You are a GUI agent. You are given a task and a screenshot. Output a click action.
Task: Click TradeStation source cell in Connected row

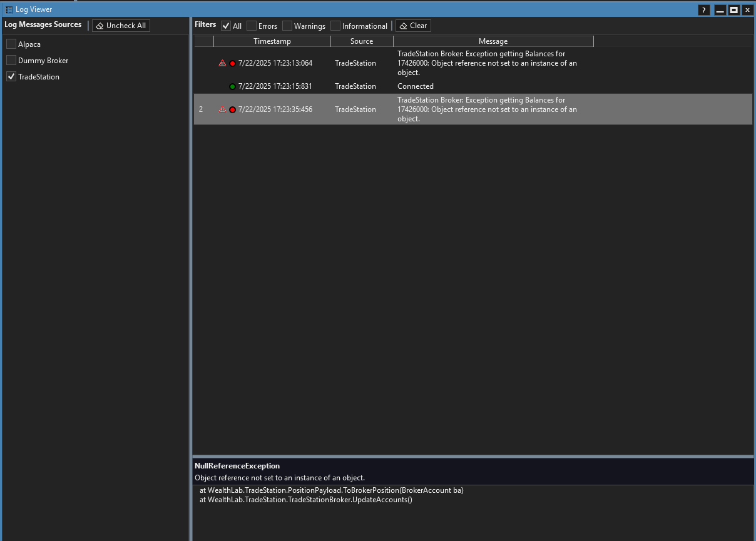[355, 86]
